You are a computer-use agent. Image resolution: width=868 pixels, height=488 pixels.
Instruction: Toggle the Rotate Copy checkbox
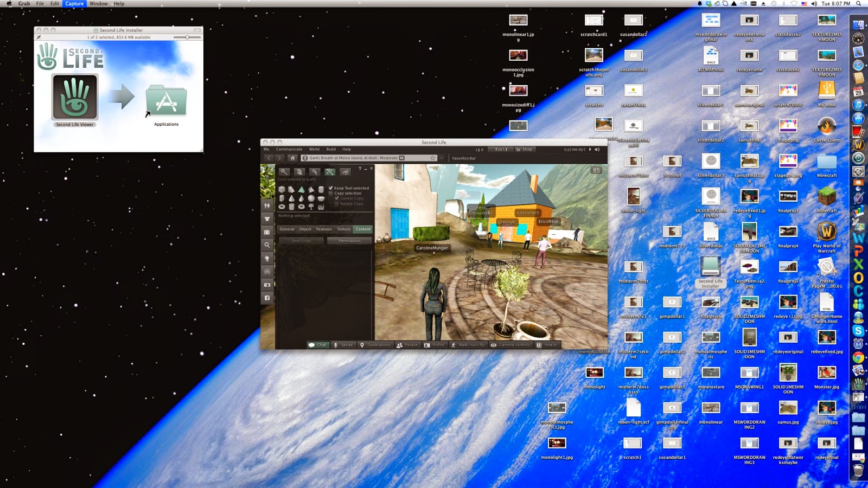(337, 204)
